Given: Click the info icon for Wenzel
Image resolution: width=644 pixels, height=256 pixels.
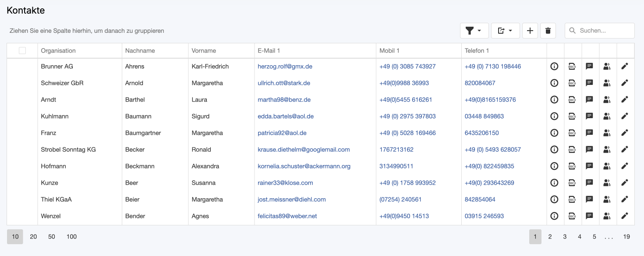Looking at the screenshot, I should click(554, 216).
